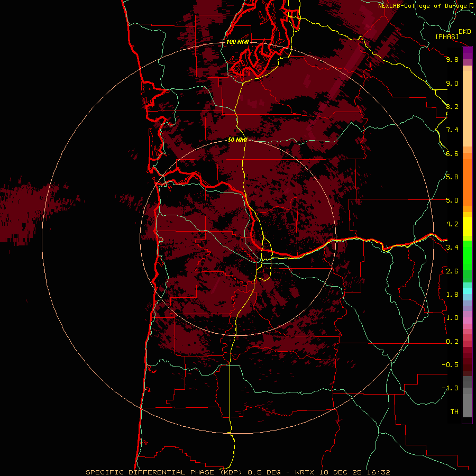Click the 9.8 value on the color scale
This screenshot has height=476, width=476.
[x=452, y=59]
